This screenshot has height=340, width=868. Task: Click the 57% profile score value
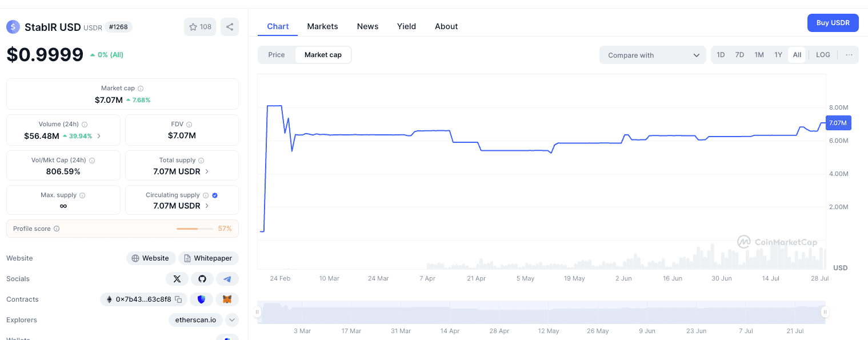click(x=225, y=229)
